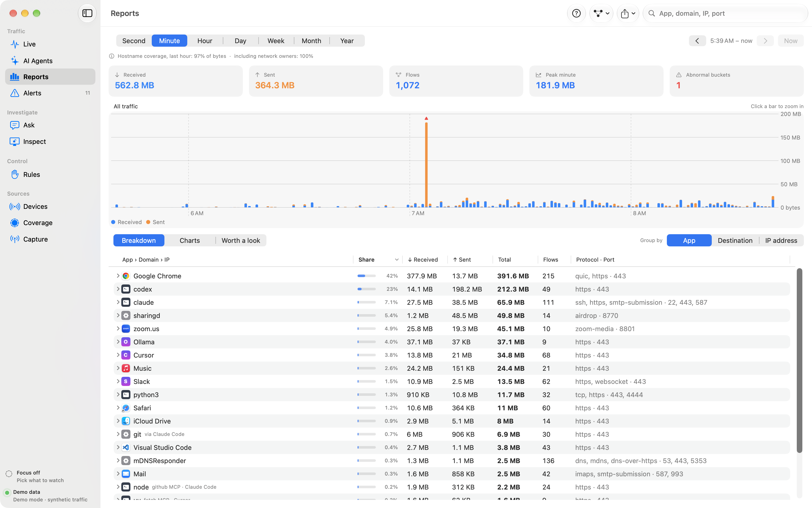Select the Year time granularity
Image resolution: width=812 pixels, height=508 pixels.
coord(347,41)
